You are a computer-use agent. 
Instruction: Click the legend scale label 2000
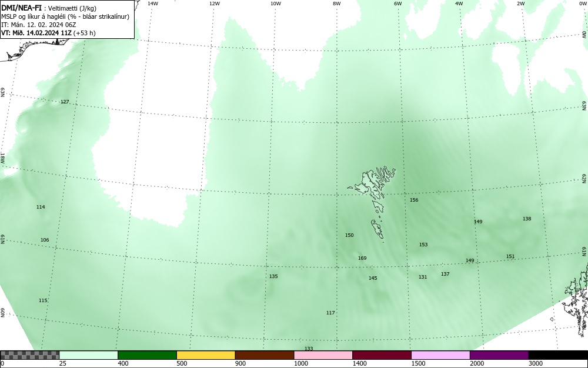(x=477, y=363)
